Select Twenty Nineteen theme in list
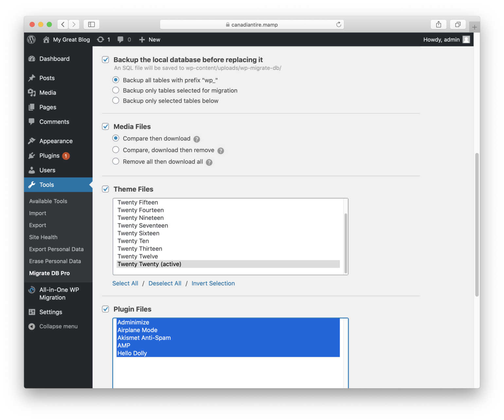Image resolution: width=504 pixels, height=420 pixels. point(228,218)
